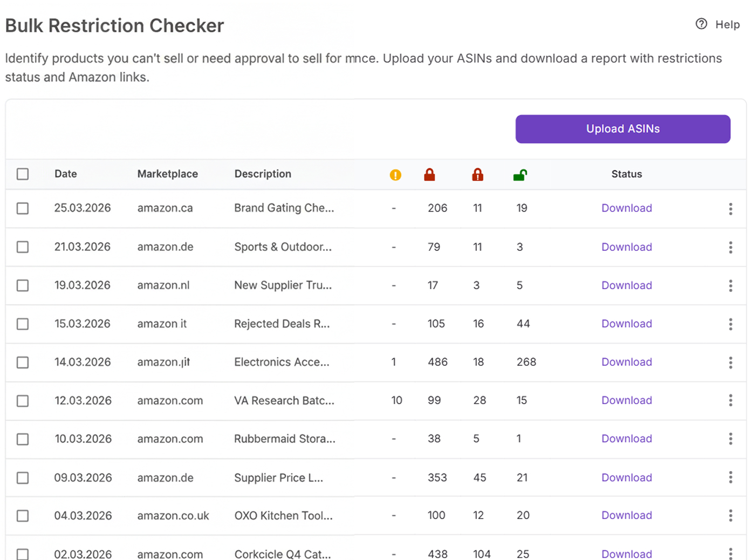
Task: Download the Rejected Deals report
Action: [x=626, y=324]
